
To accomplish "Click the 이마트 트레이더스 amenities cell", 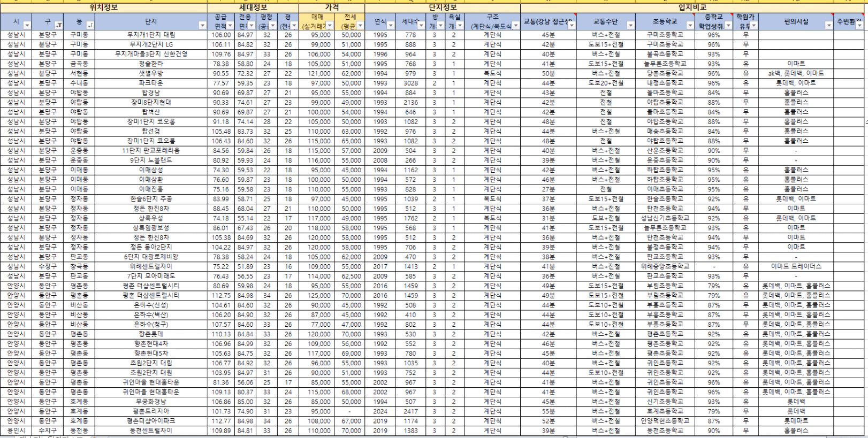I will 796,266.
